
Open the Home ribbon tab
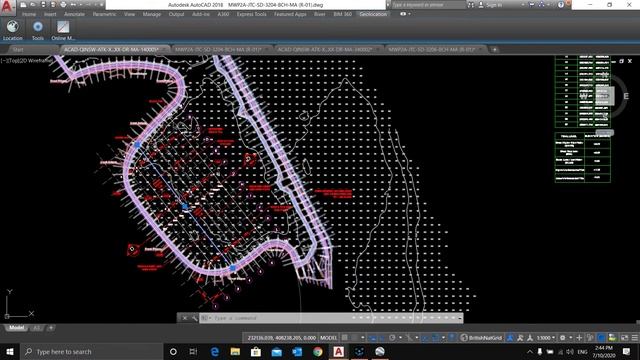coord(29,14)
